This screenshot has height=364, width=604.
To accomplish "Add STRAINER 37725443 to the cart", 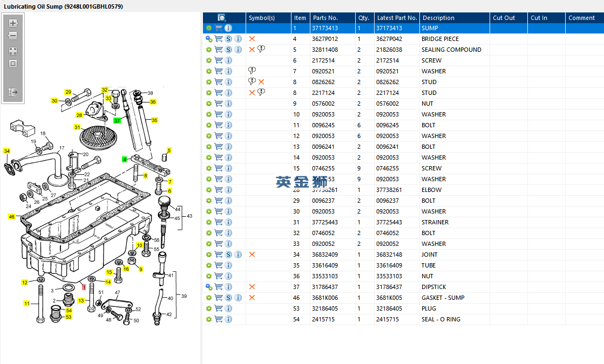I will 219,222.
